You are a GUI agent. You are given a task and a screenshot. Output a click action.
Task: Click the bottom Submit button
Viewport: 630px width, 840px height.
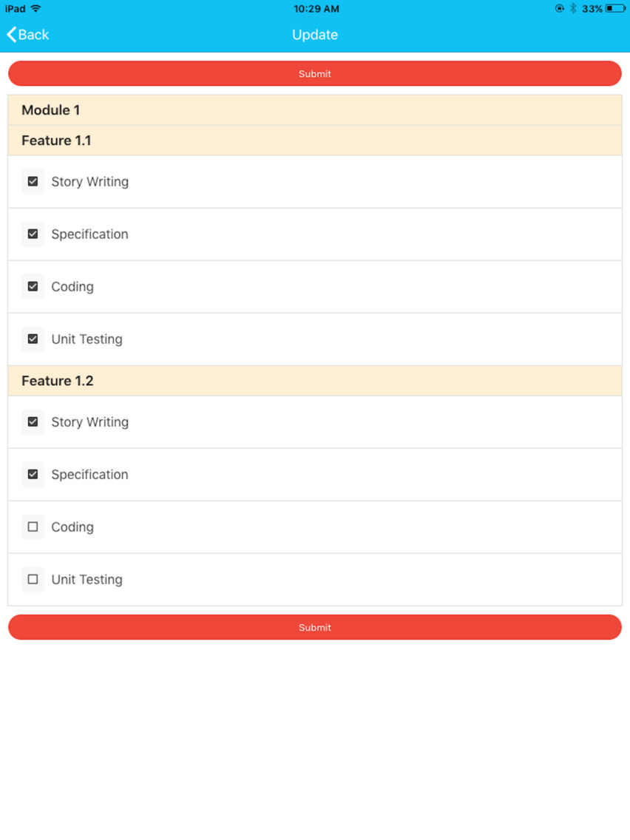point(315,627)
